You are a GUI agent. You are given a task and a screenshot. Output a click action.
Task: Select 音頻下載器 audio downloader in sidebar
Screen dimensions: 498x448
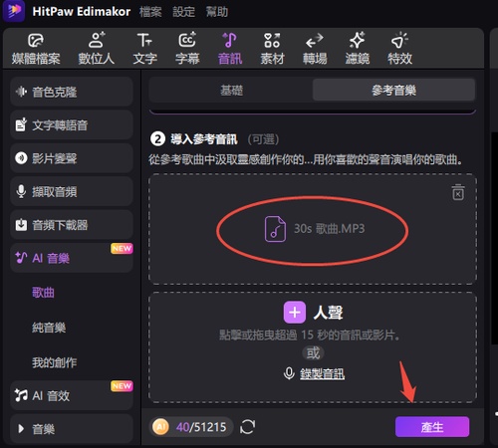coord(72,225)
